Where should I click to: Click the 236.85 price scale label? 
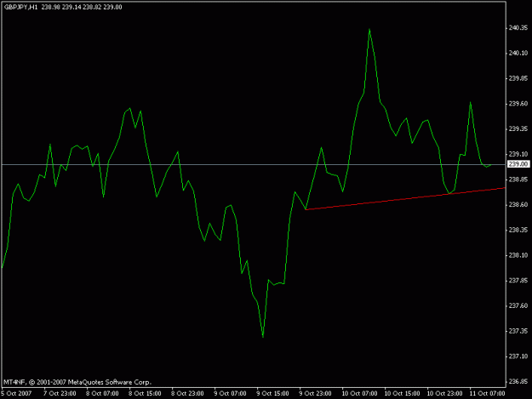[x=518, y=381]
